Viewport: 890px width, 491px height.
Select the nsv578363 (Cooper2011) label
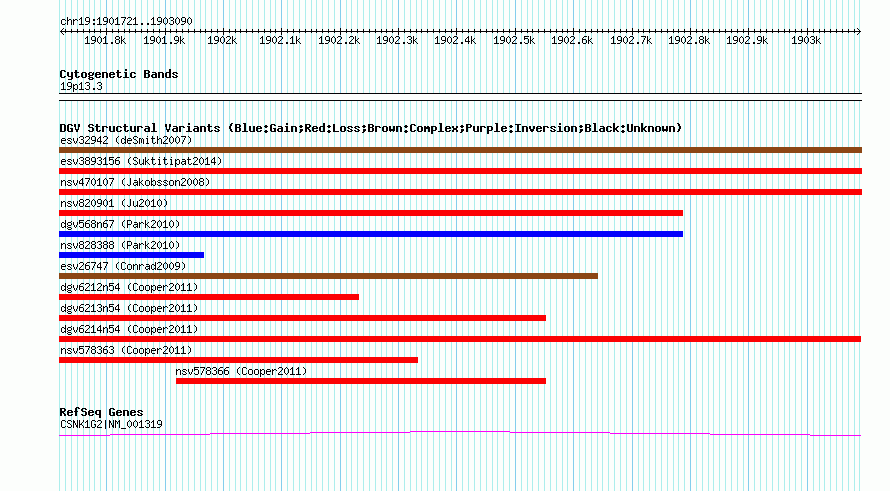pos(126,350)
